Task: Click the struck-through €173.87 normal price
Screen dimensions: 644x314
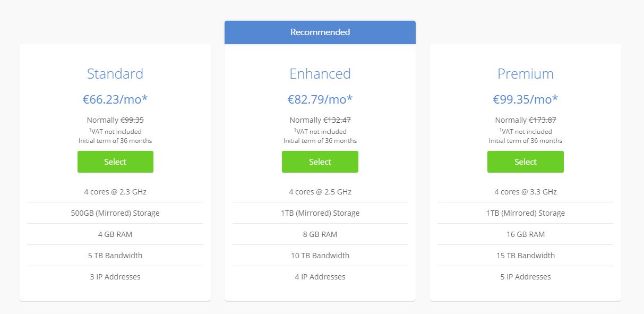Action: [x=542, y=120]
